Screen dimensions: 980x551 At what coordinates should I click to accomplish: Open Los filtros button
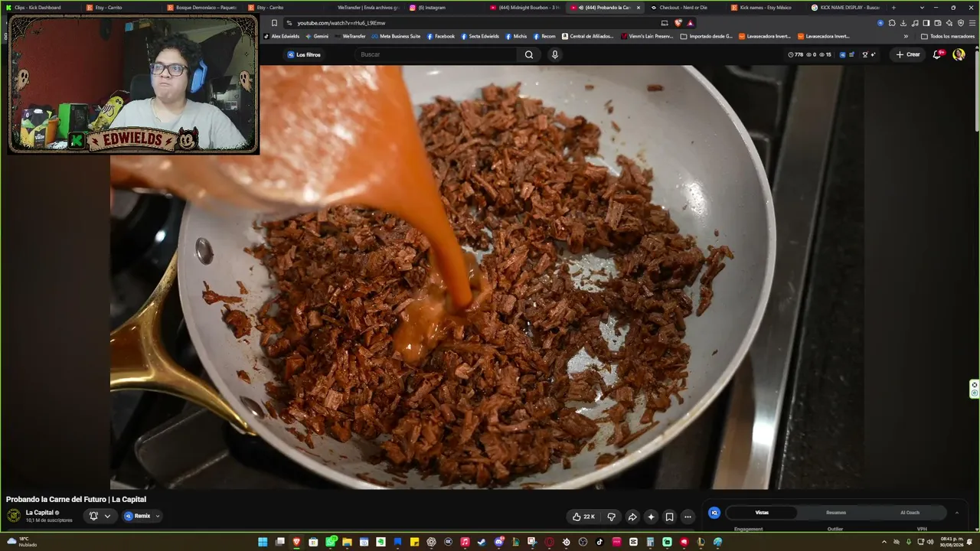[x=304, y=54]
